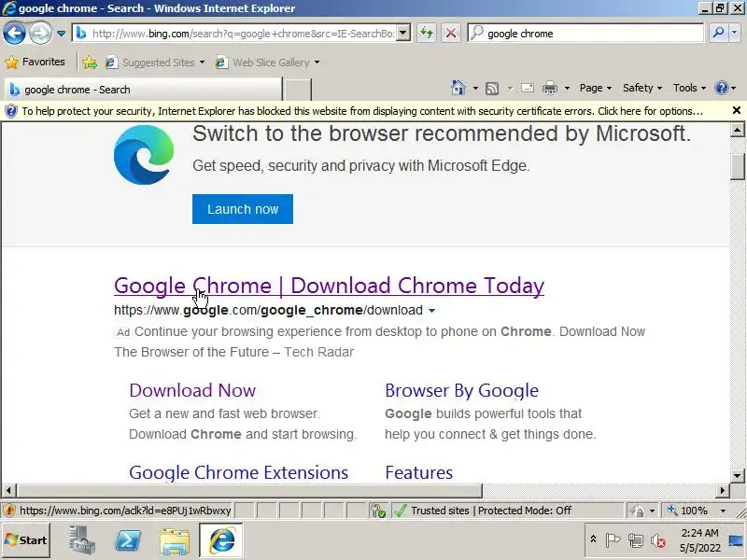This screenshot has width=747, height=560.
Task: Click the status bar popup blocker icon
Action: tap(379, 511)
